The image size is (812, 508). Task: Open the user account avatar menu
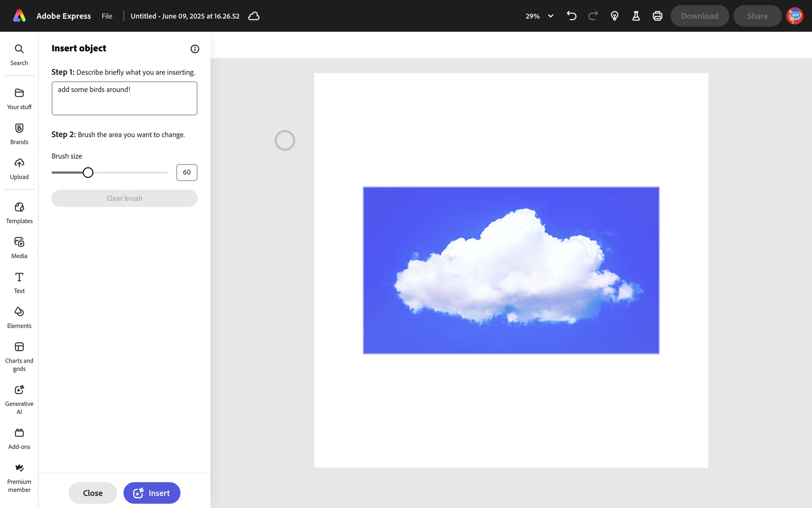[794, 16]
